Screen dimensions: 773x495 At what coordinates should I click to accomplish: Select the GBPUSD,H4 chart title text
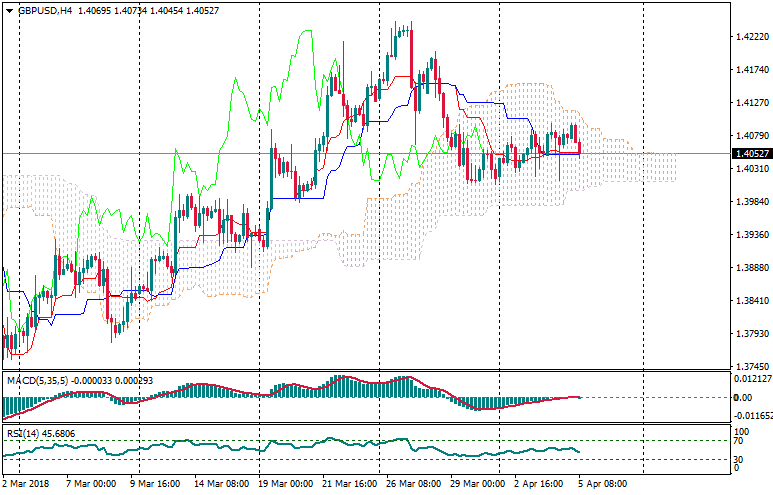[45, 10]
